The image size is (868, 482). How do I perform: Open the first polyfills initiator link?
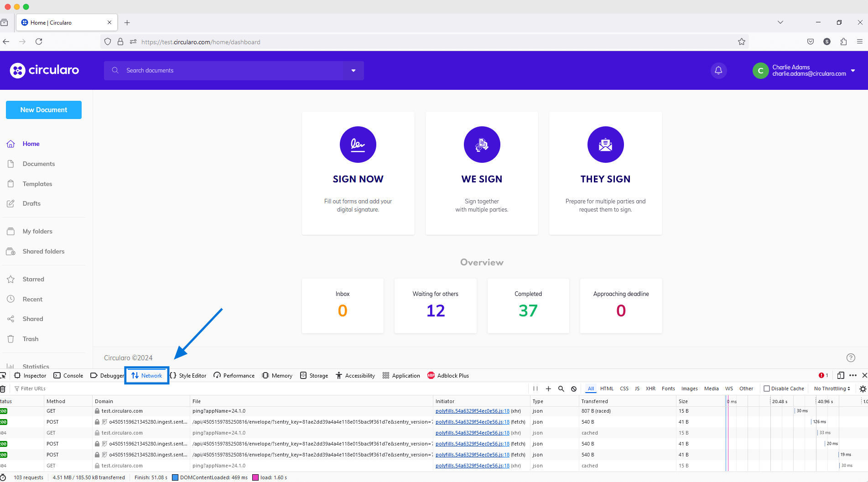pyautogui.click(x=472, y=411)
